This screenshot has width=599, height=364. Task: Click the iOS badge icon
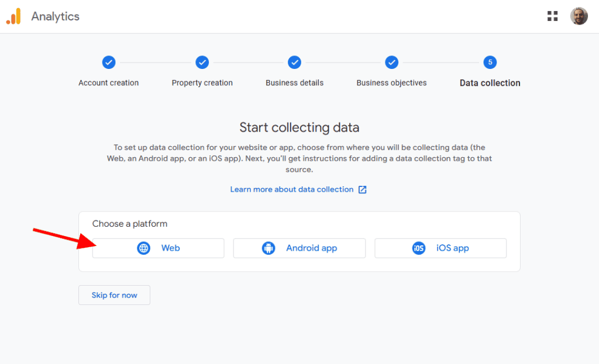coord(419,248)
